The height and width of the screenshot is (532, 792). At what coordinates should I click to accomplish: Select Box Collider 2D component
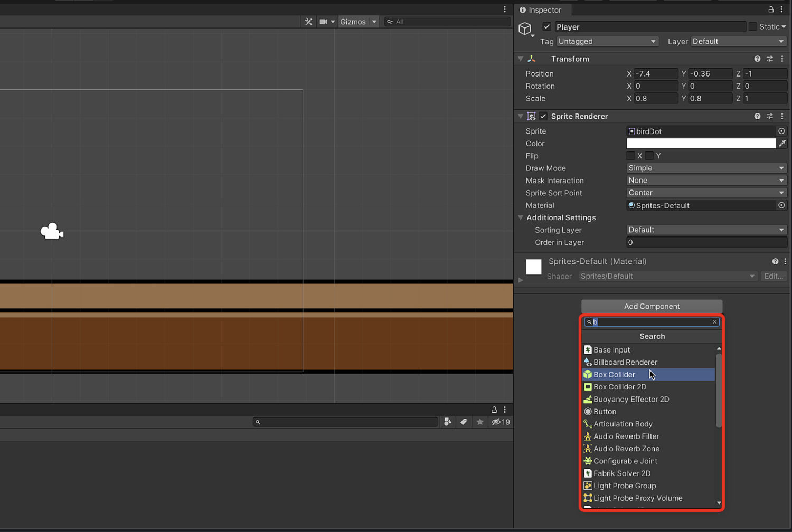648,387
